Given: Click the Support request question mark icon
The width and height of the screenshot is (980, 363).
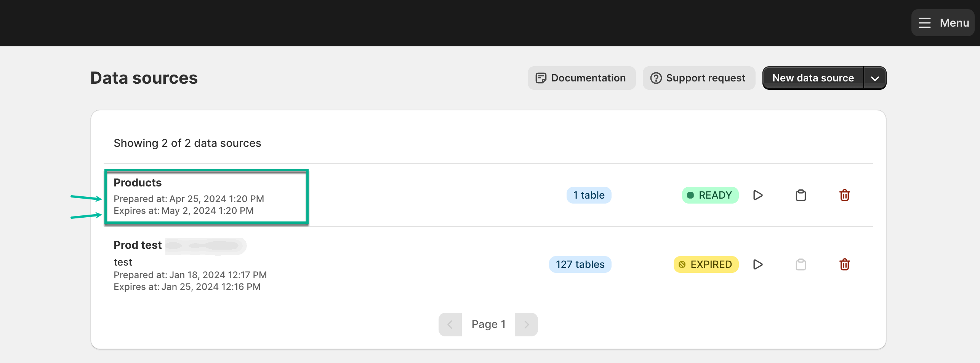Looking at the screenshot, I should pos(655,78).
